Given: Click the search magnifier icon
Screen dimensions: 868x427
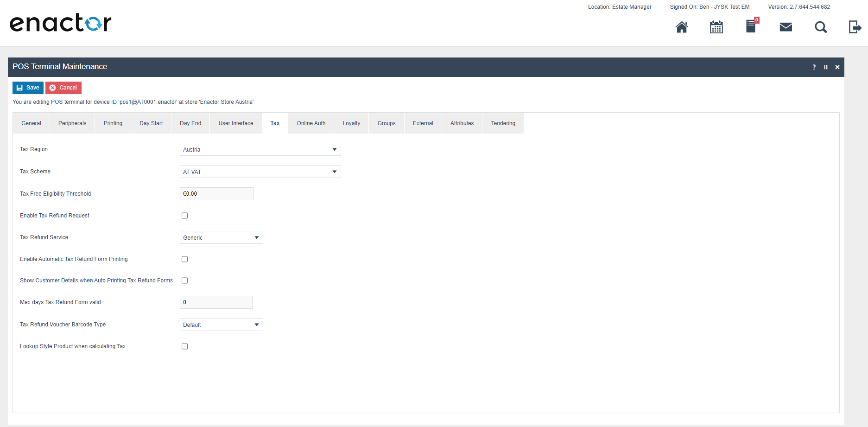Looking at the screenshot, I should 820,27.
